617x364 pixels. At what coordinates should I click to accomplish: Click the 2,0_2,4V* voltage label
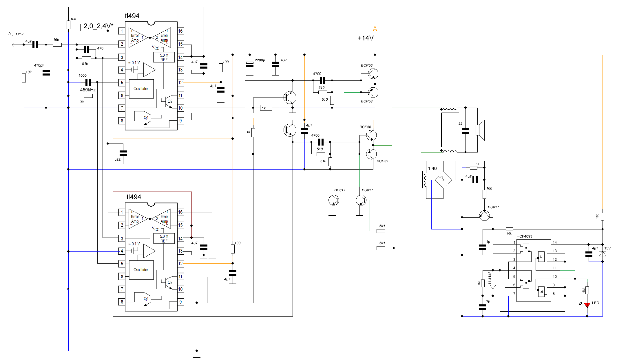[98, 26]
